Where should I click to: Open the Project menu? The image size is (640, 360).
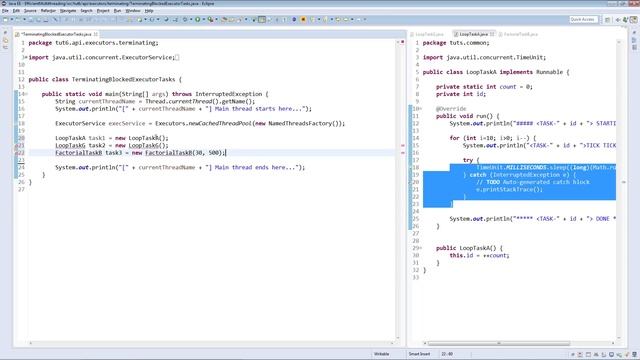pyautogui.click(x=103, y=11)
